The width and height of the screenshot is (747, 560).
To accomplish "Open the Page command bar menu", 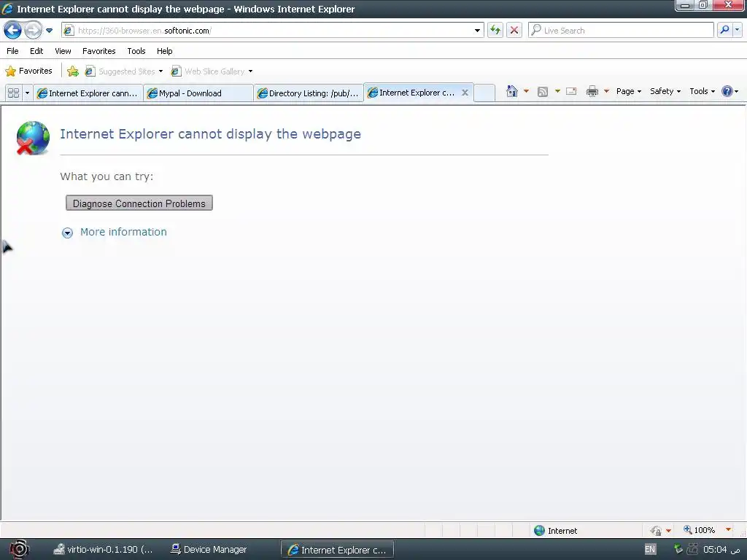I will tap(628, 91).
